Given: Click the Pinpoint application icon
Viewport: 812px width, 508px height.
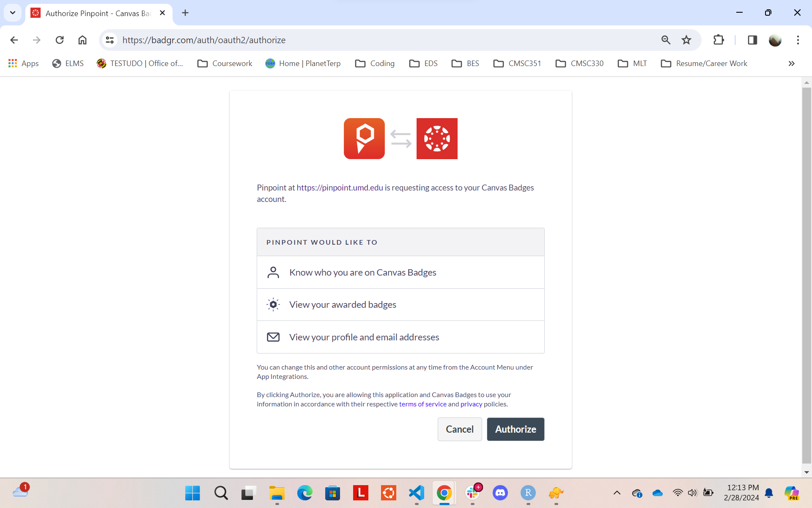Looking at the screenshot, I should [364, 138].
